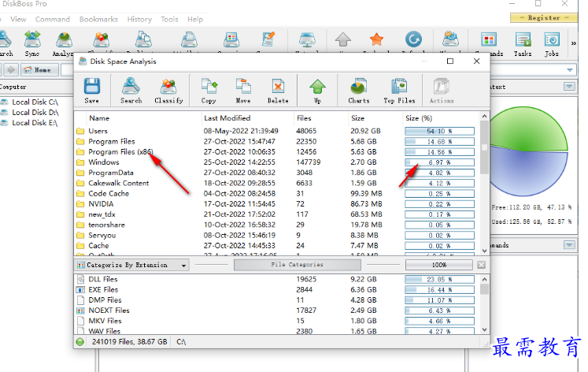Click the category list scroll down arrow

click(484, 329)
